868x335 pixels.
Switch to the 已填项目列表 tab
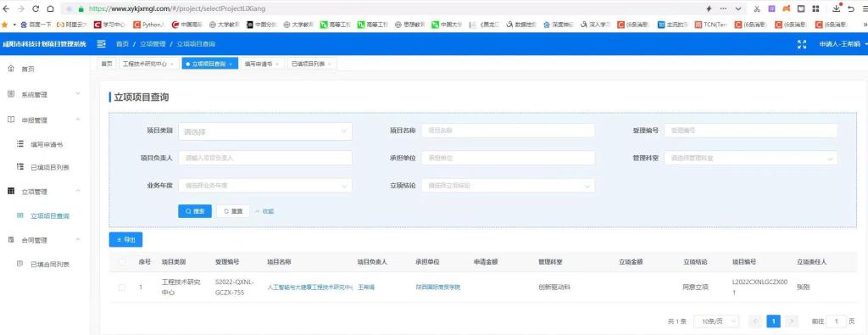click(312, 64)
